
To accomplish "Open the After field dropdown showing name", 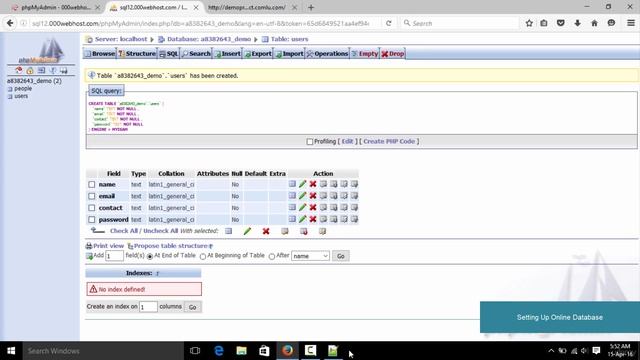I will (310, 256).
